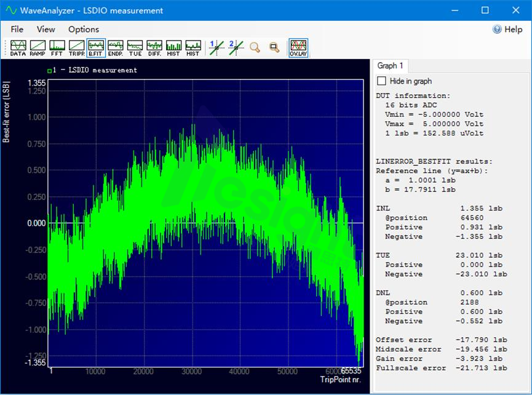Screen dimensions: 532x395
Task: Select the zoom-to-rectangle magnifier tool
Action: pyautogui.click(x=274, y=47)
